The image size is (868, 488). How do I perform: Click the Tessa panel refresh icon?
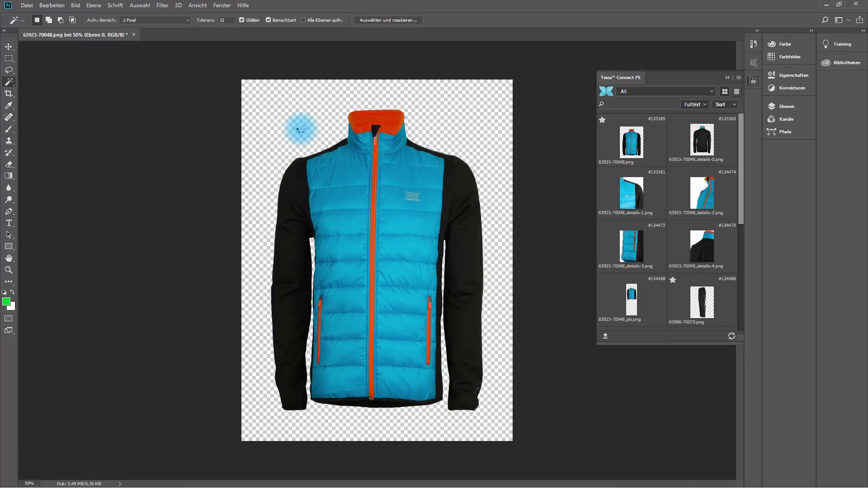pyautogui.click(x=731, y=336)
